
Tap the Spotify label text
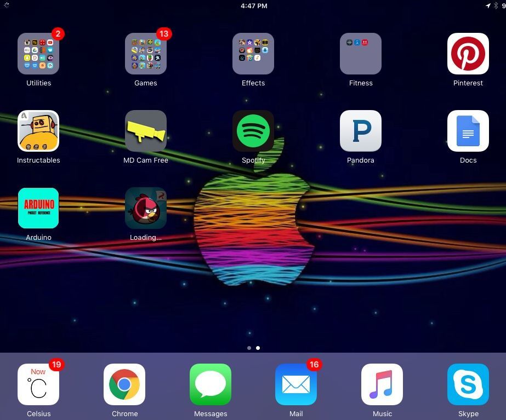pyautogui.click(x=253, y=160)
